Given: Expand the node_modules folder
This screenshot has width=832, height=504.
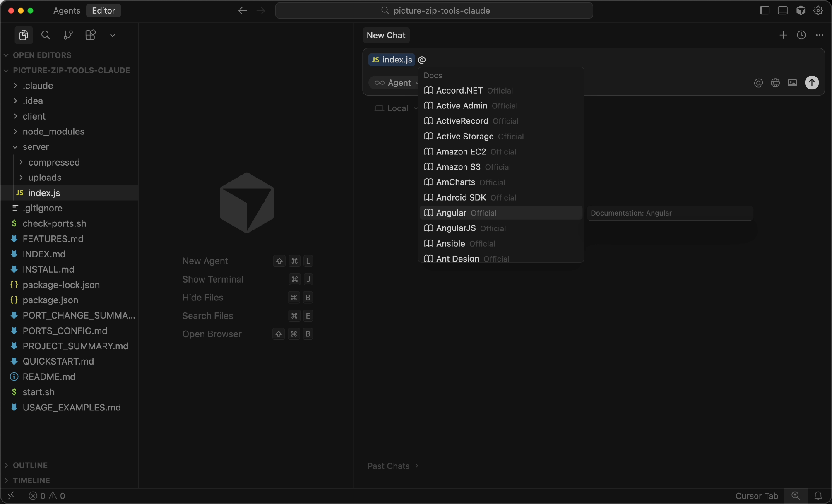Looking at the screenshot, I should (x=53, y=132).
